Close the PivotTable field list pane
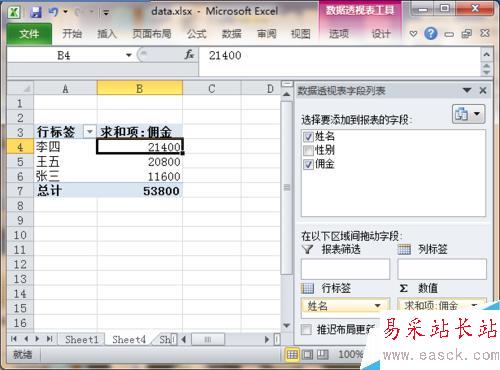Image resolution: width=500 pixels, height=370 pixels. pos(483,90)
